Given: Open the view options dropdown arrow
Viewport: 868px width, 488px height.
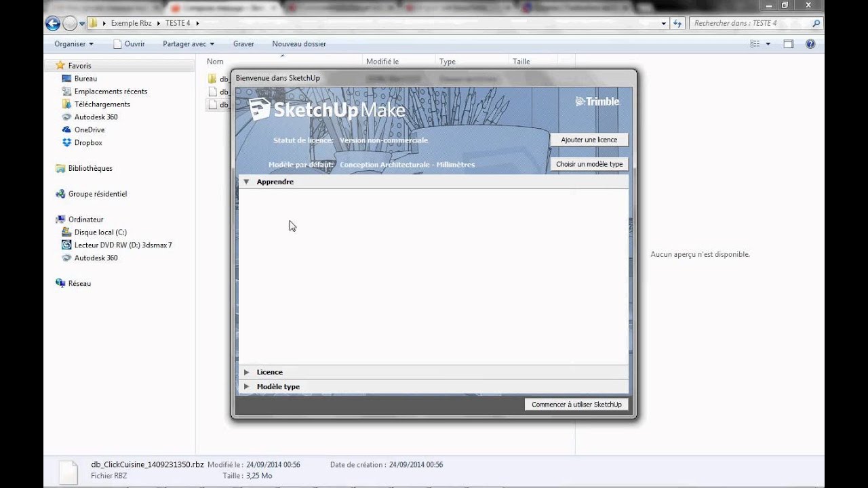Looking at the screenshot, I should 768,44.
